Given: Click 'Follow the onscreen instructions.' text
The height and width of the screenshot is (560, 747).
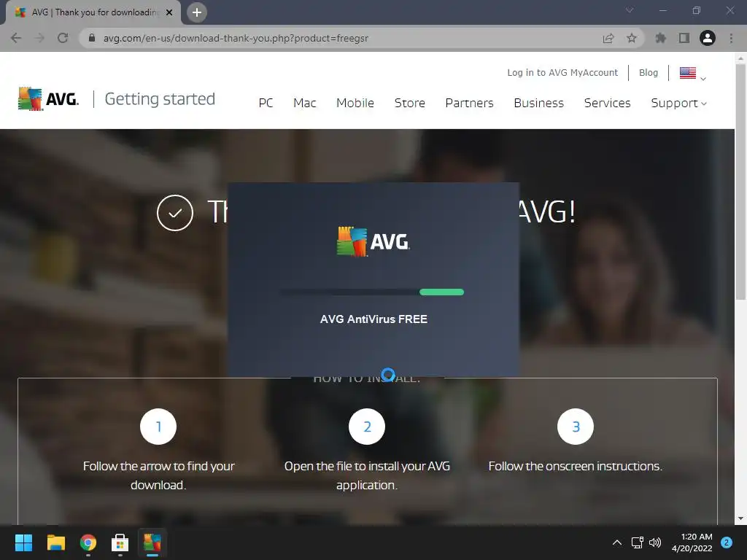Looking at the screenshot, I should 576,466.
